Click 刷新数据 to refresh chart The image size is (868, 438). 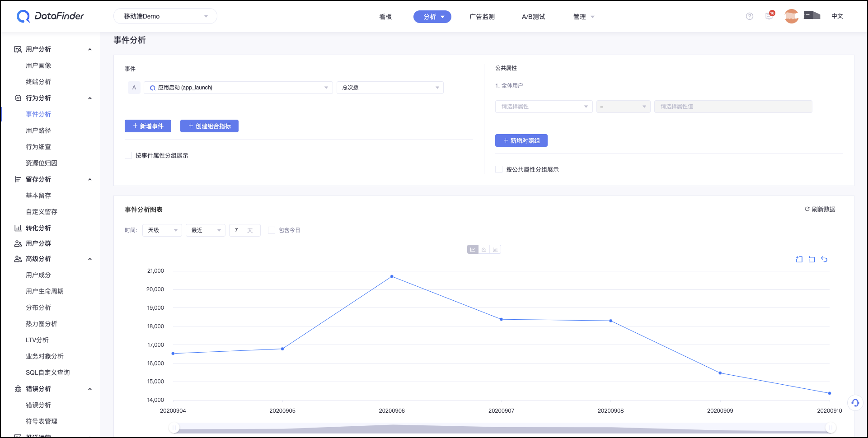820,209
